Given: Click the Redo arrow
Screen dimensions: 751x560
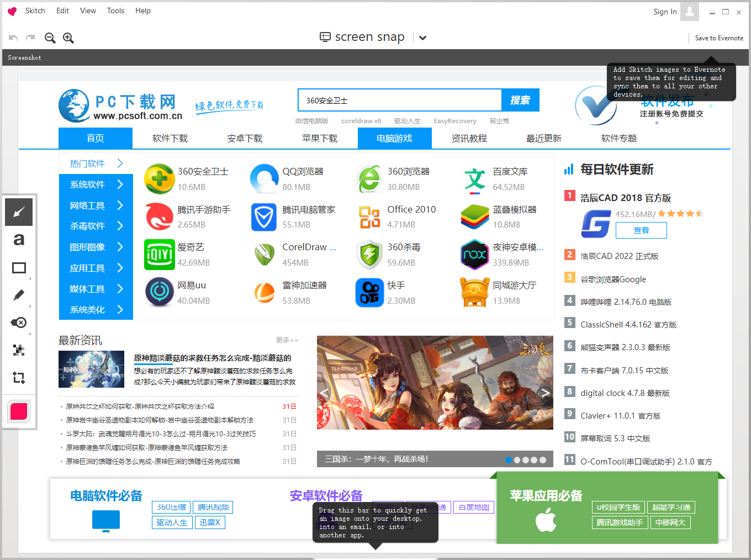Looking at the screenshot, I should point(30,38).
